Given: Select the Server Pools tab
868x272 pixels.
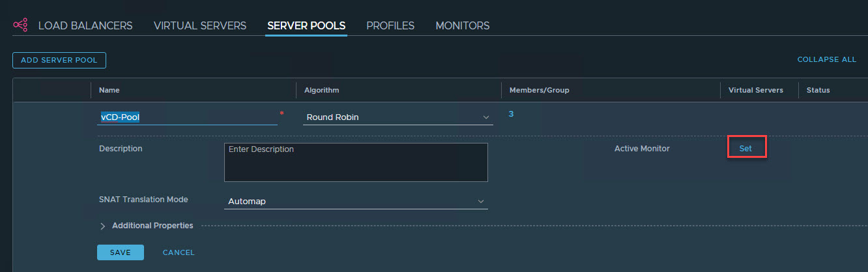Looking at the screenshot, I should coord(306,26).
